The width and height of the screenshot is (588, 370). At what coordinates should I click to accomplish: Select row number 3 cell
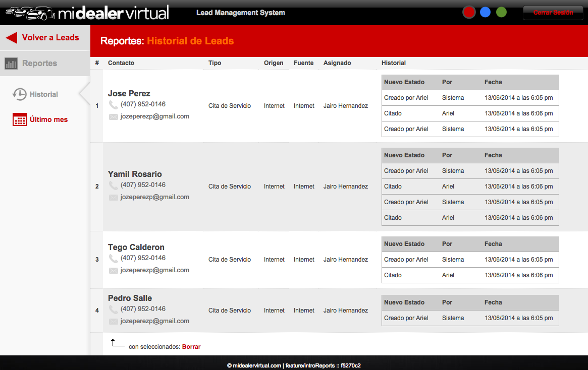click(97, 260)
